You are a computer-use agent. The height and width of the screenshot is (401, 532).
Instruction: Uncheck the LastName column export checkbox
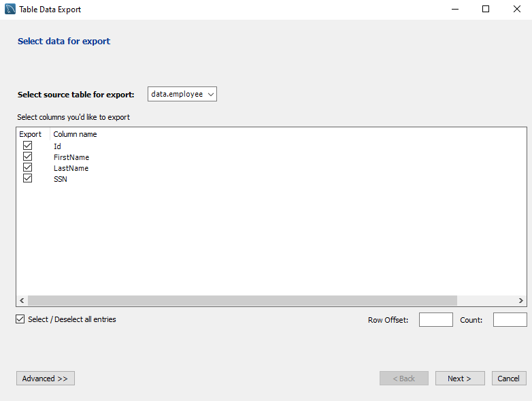[x=27, y=167]
